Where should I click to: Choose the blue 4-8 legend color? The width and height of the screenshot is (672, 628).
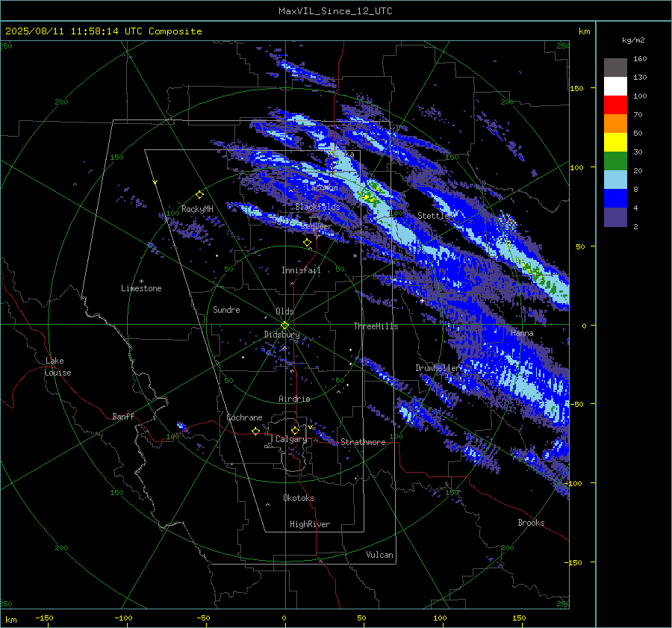pyautogui.click(x=615, y=199)
